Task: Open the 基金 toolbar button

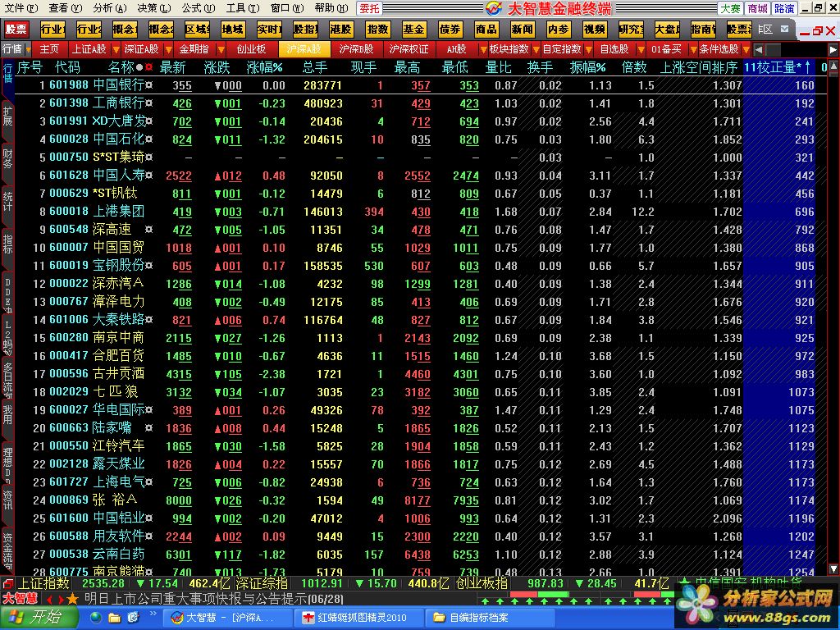Action: pos(413,30)
